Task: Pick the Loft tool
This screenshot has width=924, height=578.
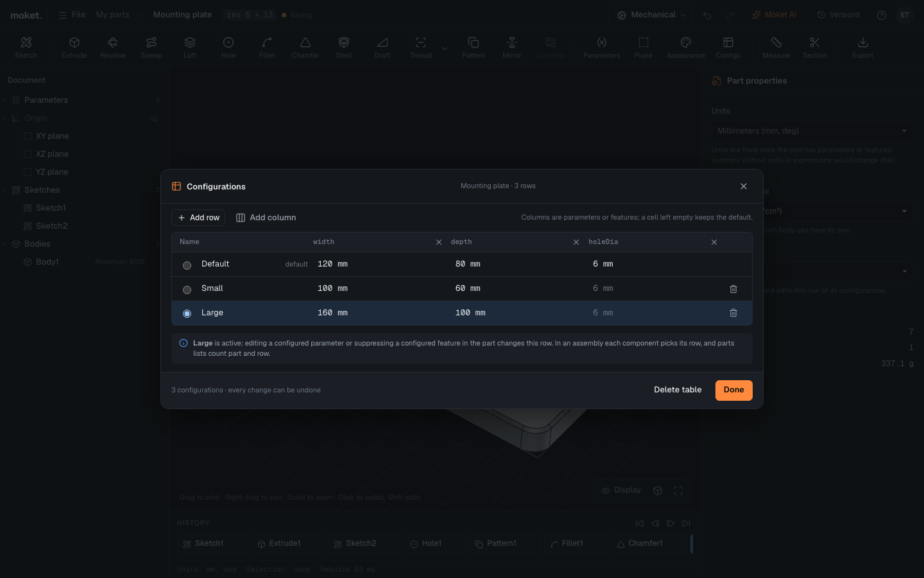Action: click(x=190, y=48)
